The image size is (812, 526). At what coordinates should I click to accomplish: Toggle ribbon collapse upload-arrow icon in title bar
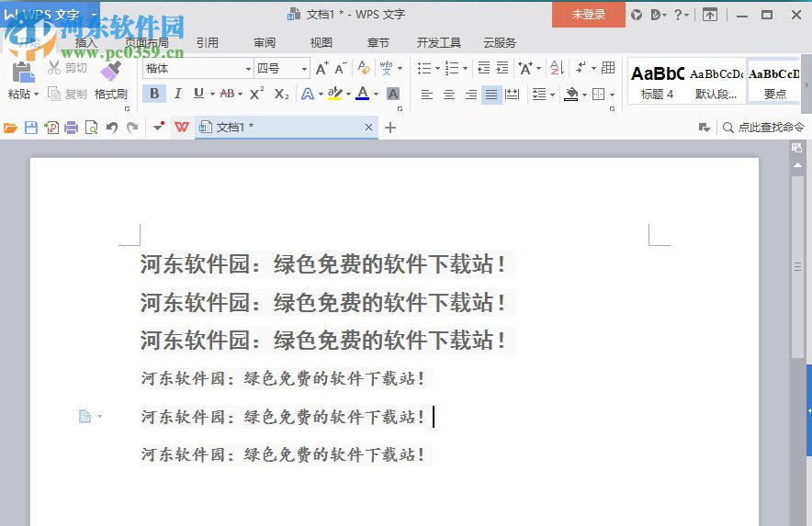(x=710, y=15)
